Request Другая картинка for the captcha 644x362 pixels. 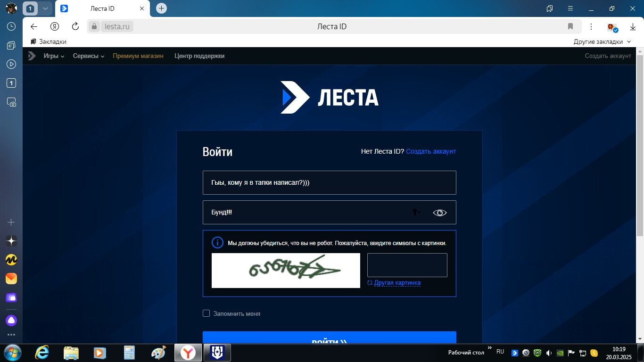394,283
